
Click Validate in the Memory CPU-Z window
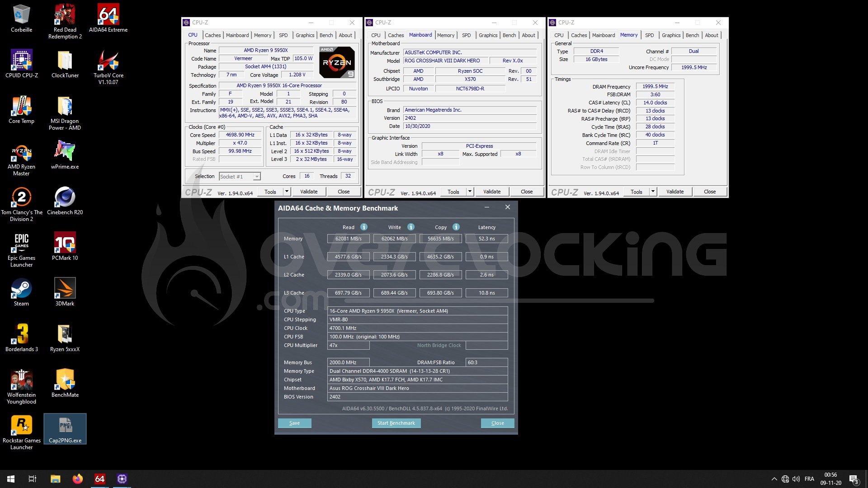(x=675, y=192)
